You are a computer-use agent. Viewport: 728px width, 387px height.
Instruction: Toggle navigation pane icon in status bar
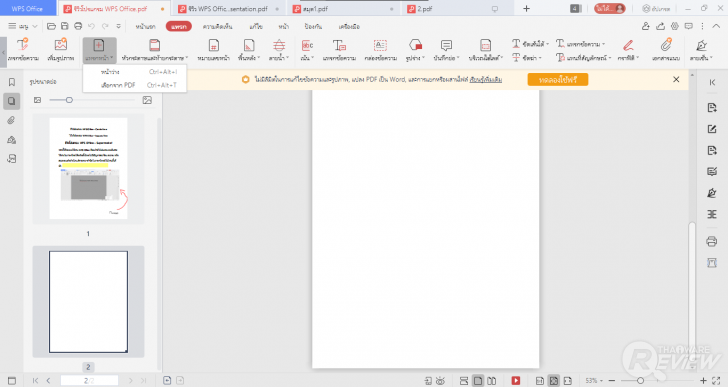click(x=12, y=381)
